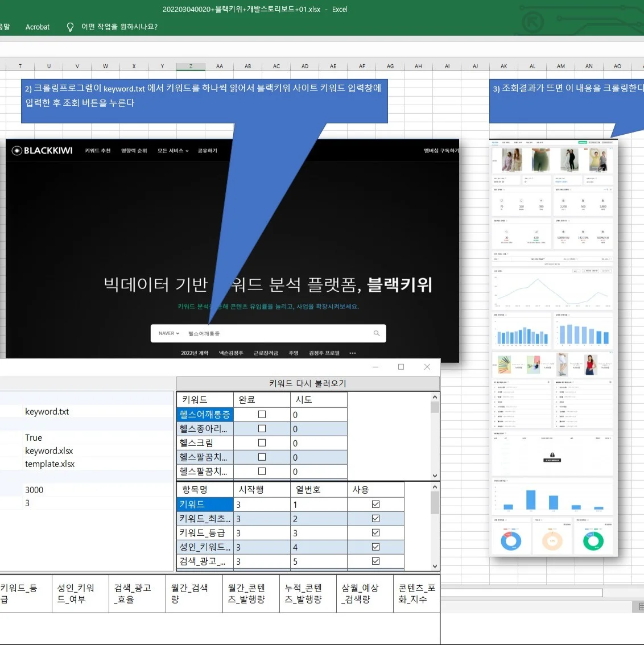Open the NAVER search engine dropdown

(169, 333)
